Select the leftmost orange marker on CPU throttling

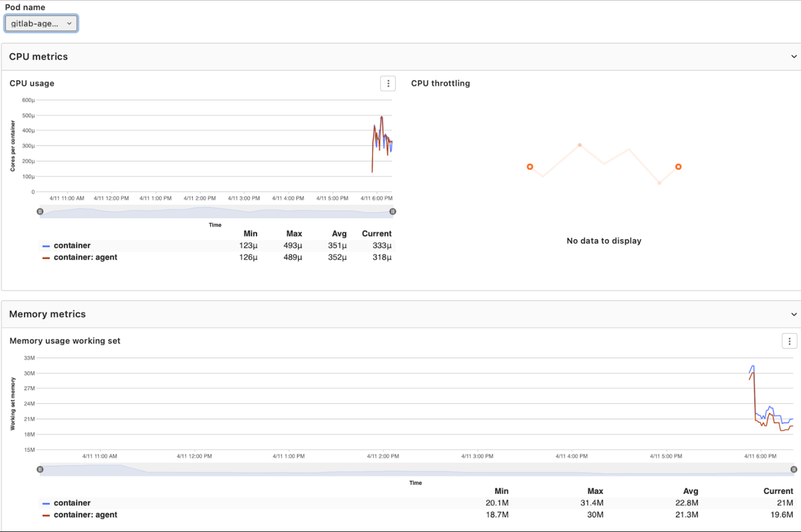(x=530, y=167)
